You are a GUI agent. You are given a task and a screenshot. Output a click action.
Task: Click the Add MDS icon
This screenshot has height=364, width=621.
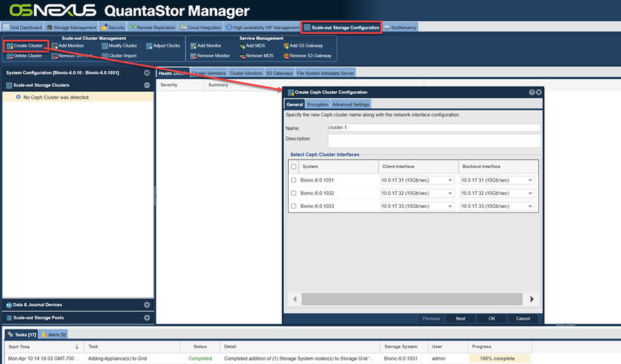pyautogui.click(x=242, y=46)
